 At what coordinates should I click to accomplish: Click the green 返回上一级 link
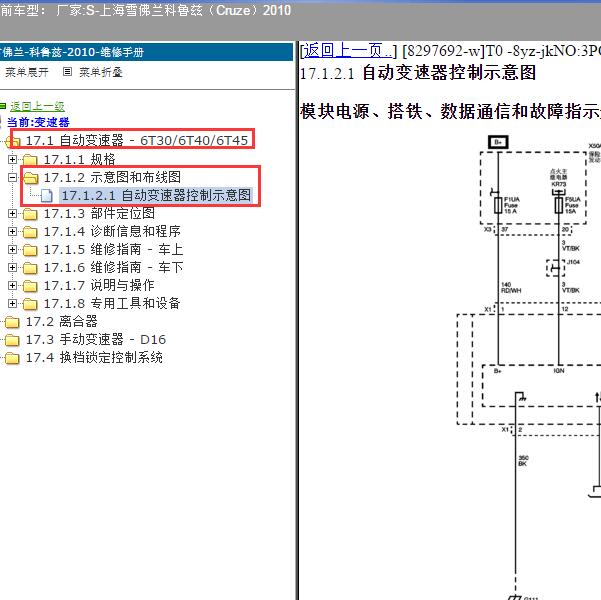pyautogui.click(x=37, y=106)
